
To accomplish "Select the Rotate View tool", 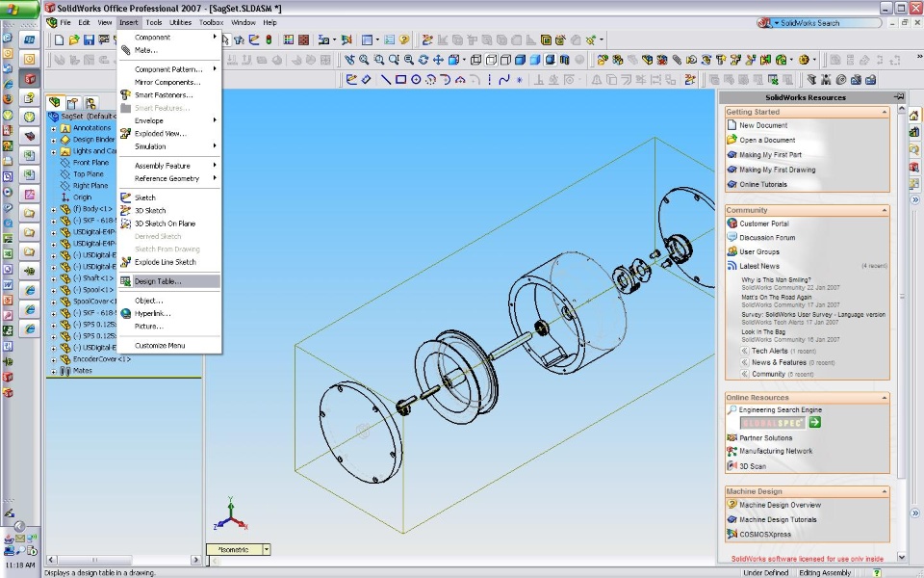I will [423, 60].
